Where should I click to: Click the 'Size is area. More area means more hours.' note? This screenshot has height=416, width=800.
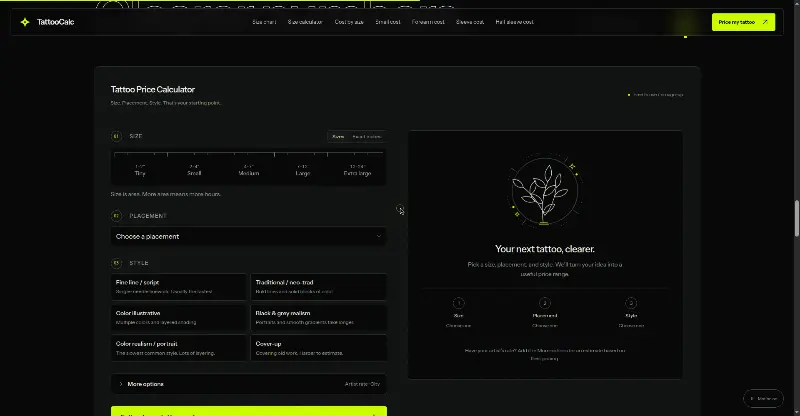click(x=166, y=194)
